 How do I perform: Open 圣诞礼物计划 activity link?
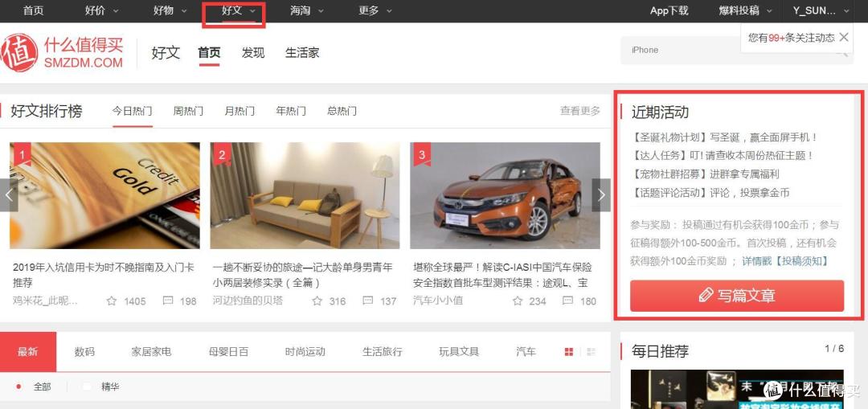724,137
